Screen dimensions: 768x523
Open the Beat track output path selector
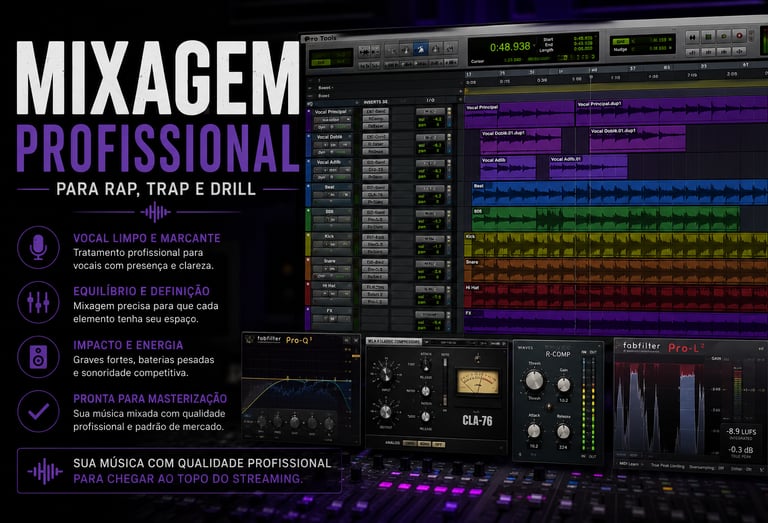[430, 189]
